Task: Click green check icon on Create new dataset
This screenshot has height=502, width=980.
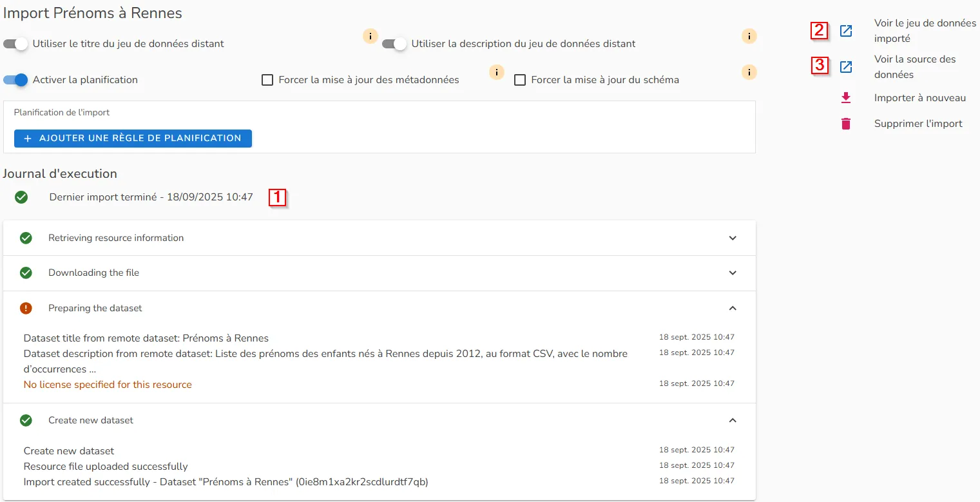Action: [x=26, y=420]
